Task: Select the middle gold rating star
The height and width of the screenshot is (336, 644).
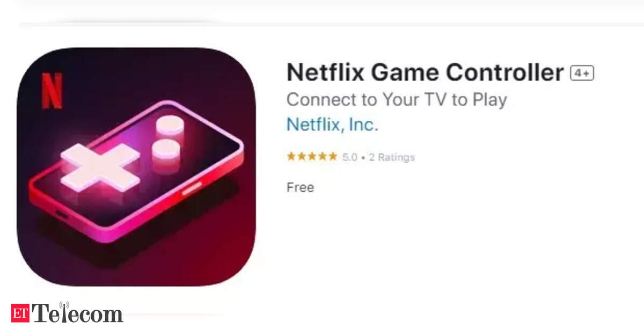Action: (312, 157)
